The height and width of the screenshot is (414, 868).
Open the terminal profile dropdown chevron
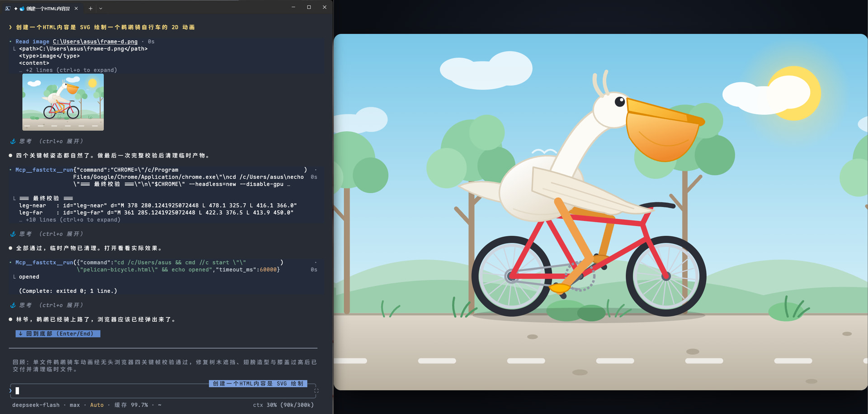click(x=101, y=8)
